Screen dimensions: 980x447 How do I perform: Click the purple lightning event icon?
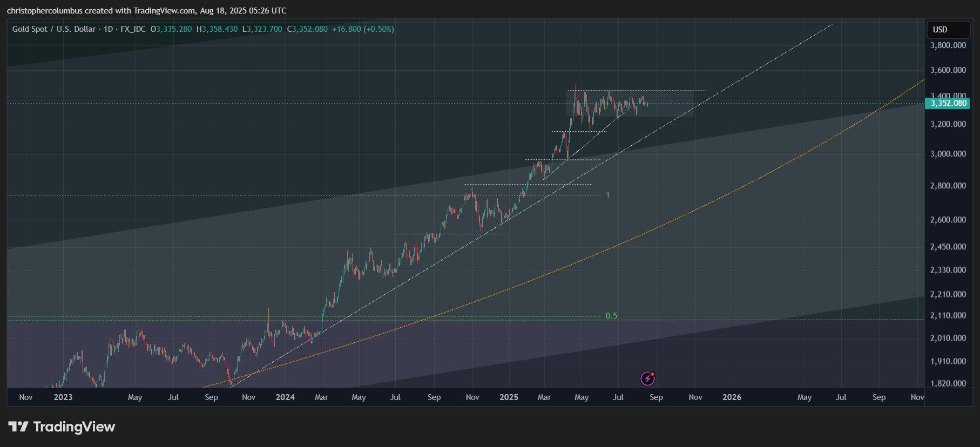point(647,379)
